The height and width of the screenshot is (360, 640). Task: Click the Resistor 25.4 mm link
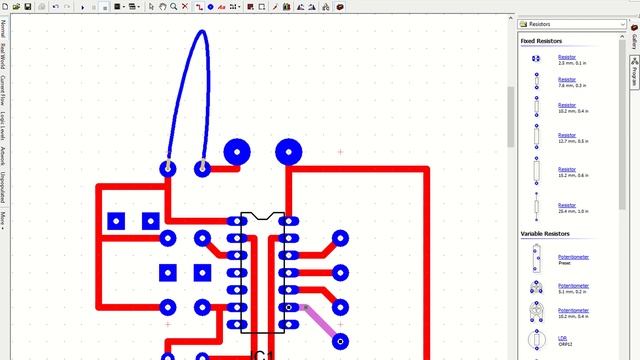tap(567, 205)
